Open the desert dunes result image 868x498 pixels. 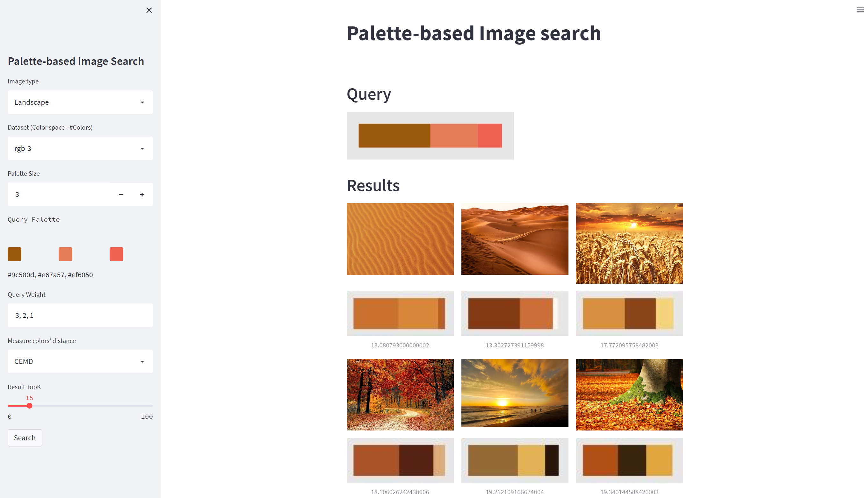(515, 239)
